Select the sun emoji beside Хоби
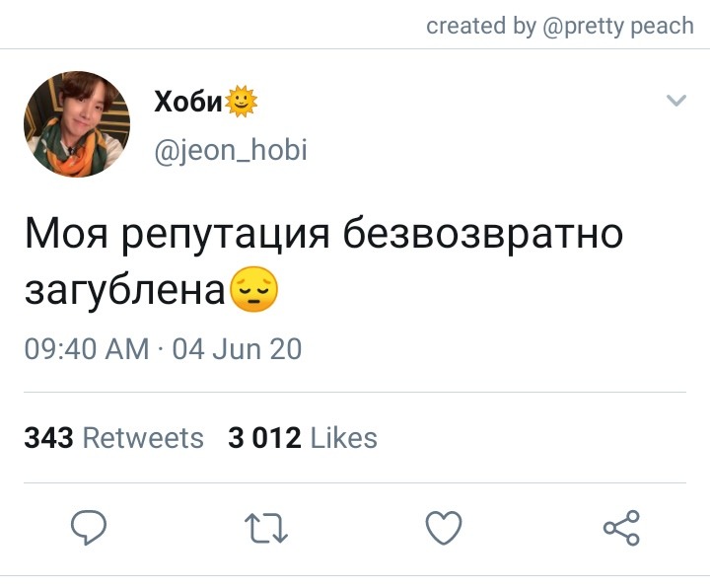Viewport: 710px width, 588px height. tap(241, 101)
